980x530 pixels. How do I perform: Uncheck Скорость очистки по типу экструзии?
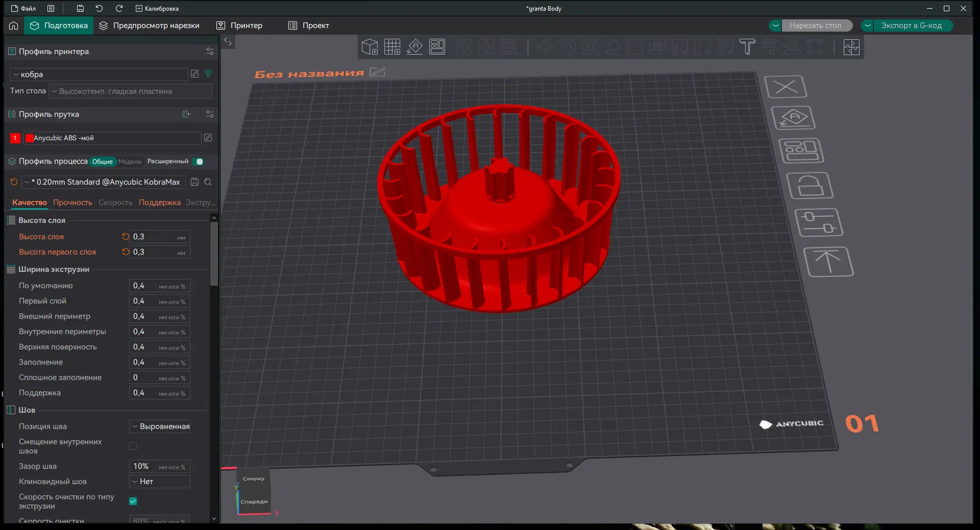(133, 501)
